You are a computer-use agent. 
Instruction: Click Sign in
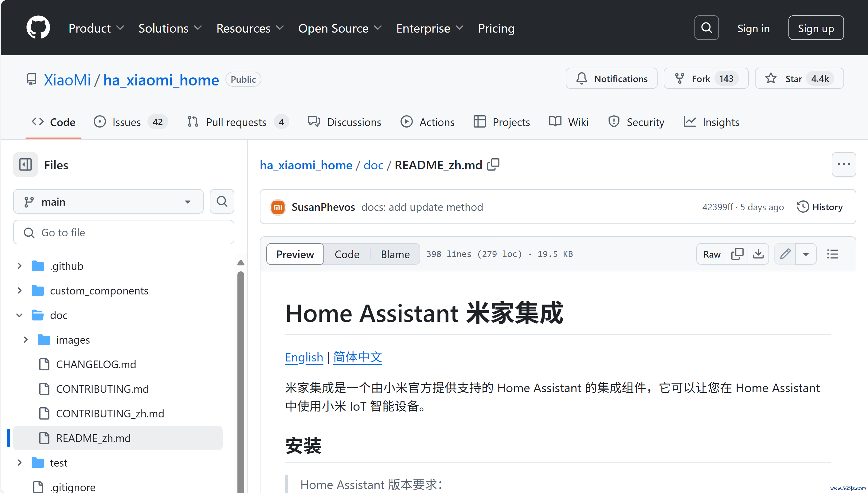(x=753, y=29)
